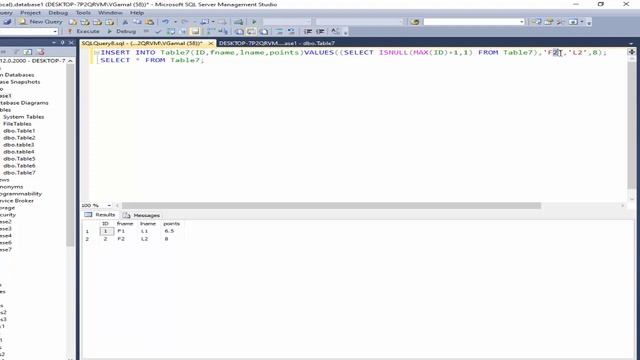Click the Analysis Services MDX Query icon
This screenshot has height=360, width=640.
[85, 22]
